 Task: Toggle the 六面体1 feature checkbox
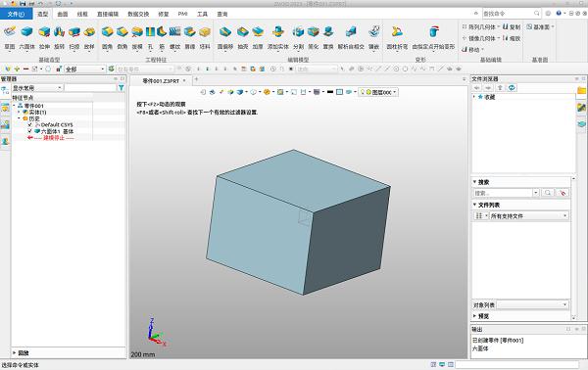click(30, 131)
